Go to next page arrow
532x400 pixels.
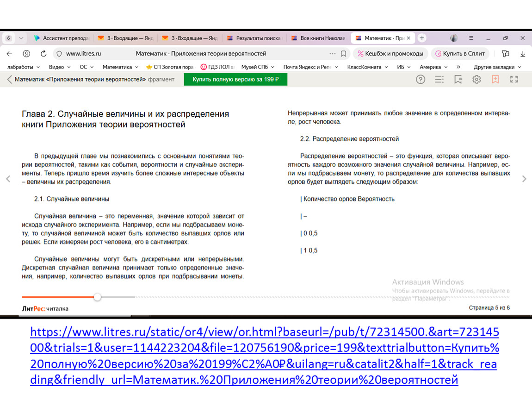click(x=524, y=179)
